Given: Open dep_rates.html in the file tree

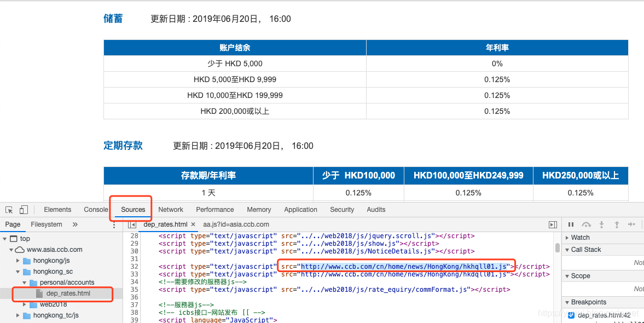Looking at the screenshot, I should click(68, 293).
